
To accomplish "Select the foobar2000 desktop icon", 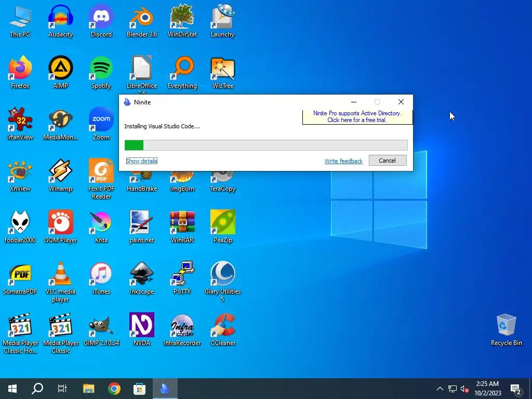I will click(x=20, y=227).
